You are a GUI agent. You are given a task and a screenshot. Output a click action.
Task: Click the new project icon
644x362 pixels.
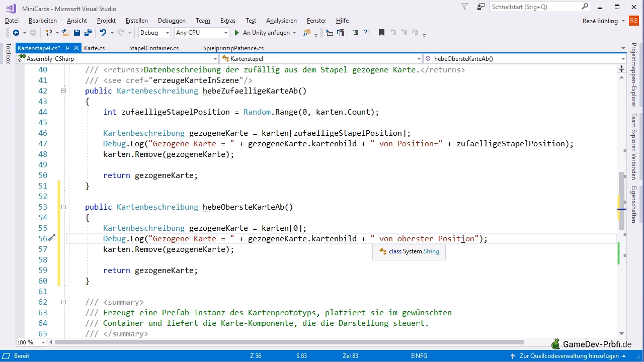click(49, 33)
